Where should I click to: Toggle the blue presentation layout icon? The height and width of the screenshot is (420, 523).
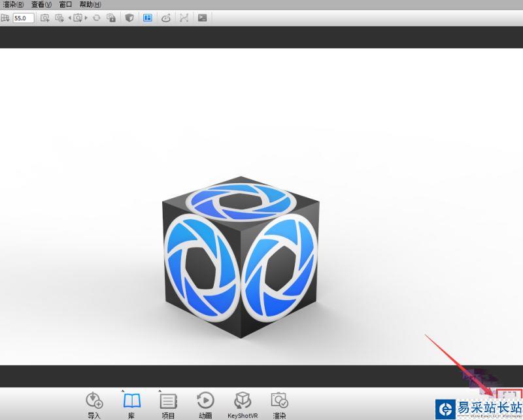pos(148,18)
